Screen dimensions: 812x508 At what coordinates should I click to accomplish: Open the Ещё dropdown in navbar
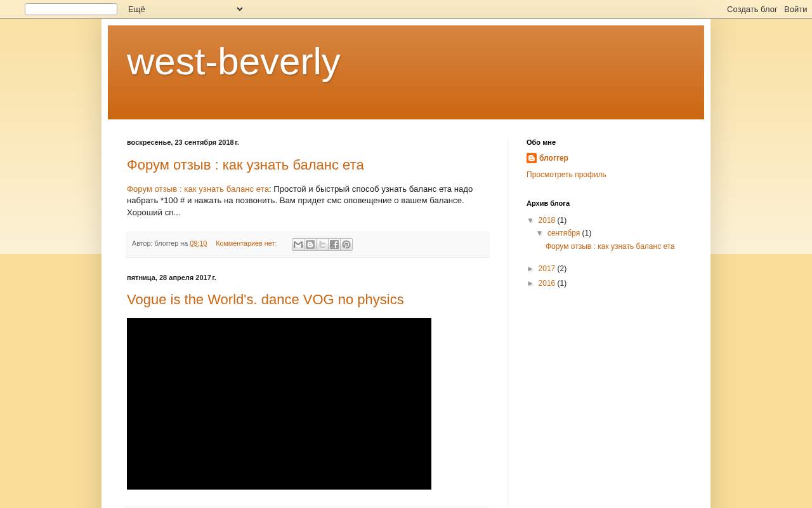click(185, 9)
